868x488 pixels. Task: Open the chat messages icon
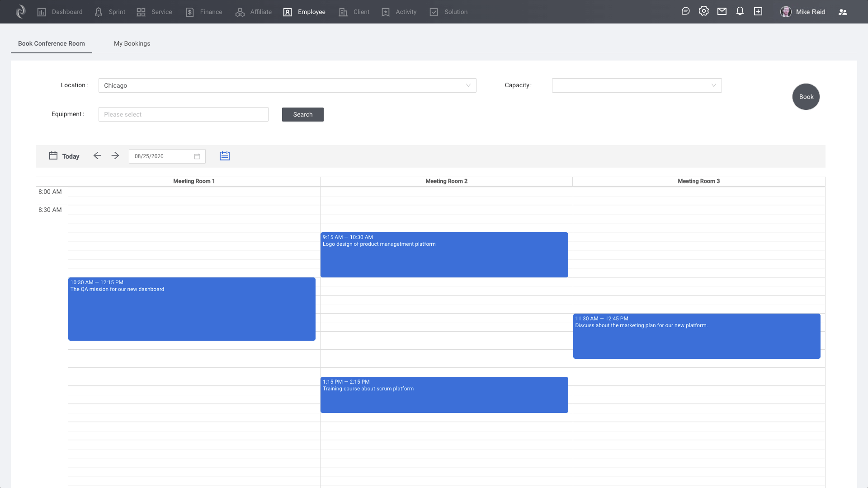pyautogui.click(x=685, y=11)
